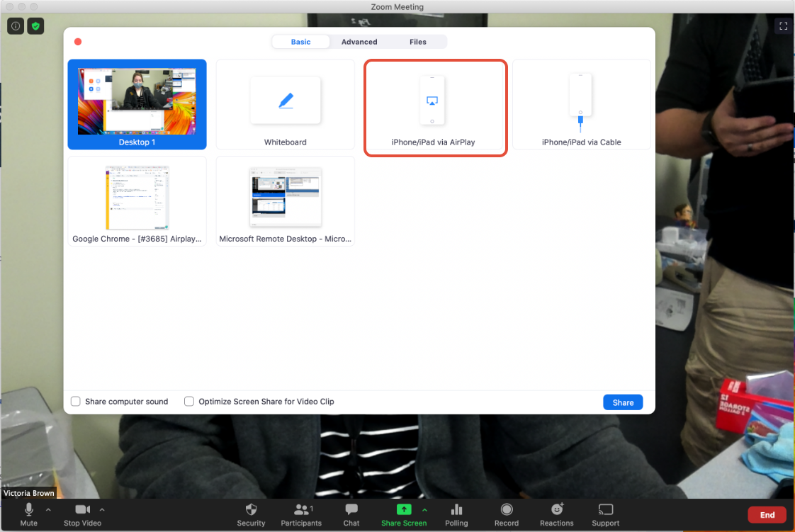
Task: Open the Security menu
Action: [251, 515]
